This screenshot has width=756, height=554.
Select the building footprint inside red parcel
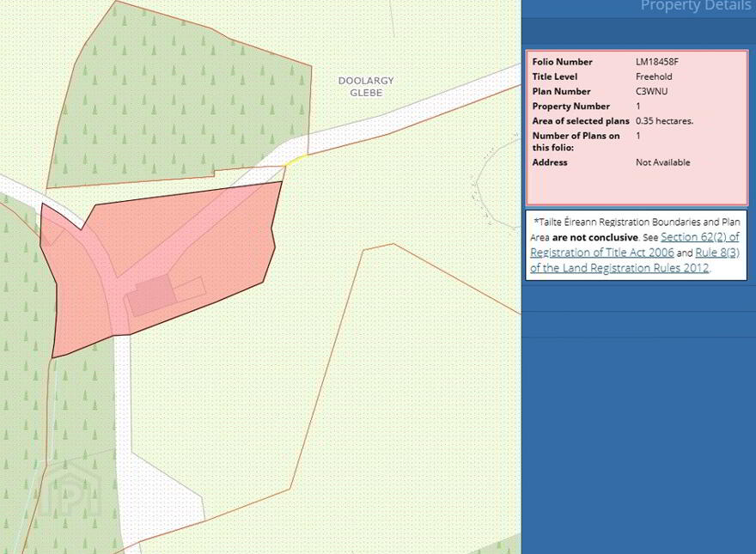tap(150, 295)
